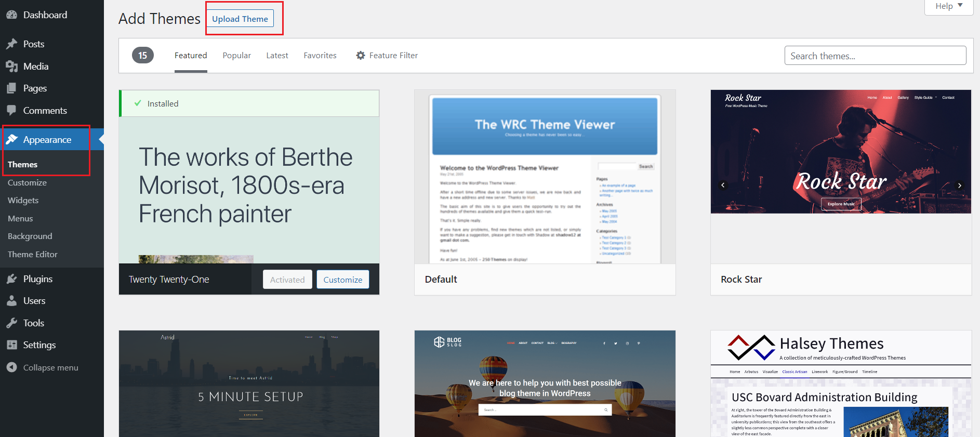Click the previous slide arrow on Rock Star preview

(723, 185)
